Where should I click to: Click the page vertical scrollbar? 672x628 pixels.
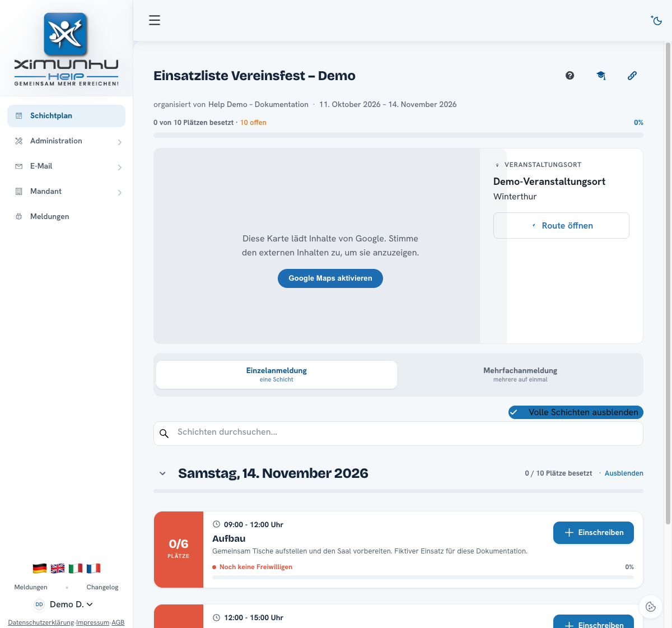coord(668,283)
